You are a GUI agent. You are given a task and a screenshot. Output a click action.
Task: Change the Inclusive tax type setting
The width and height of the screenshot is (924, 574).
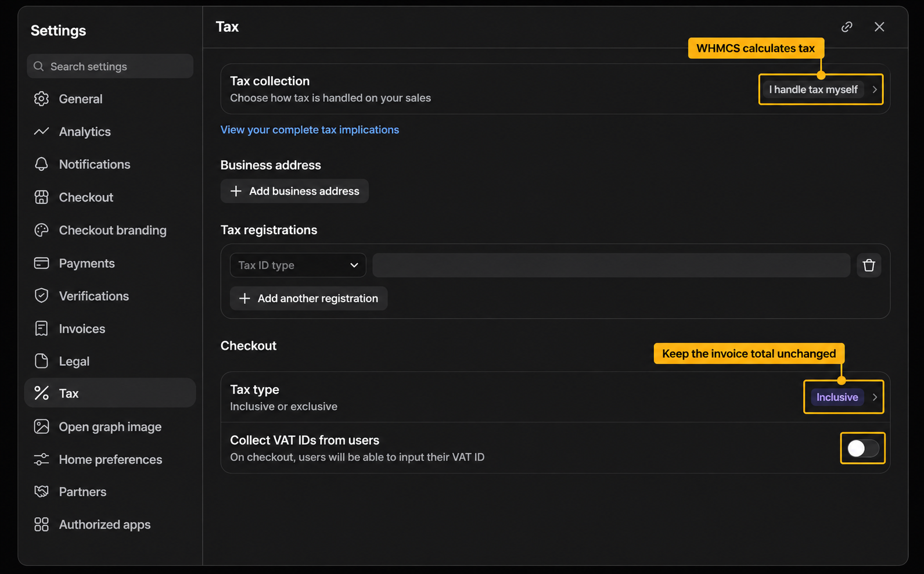click(844, 397)
